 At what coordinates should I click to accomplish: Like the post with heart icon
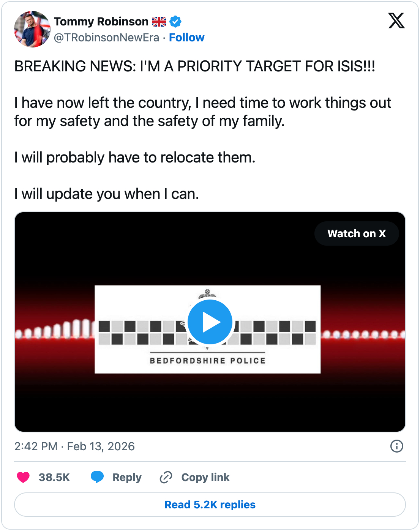(23, 477)
